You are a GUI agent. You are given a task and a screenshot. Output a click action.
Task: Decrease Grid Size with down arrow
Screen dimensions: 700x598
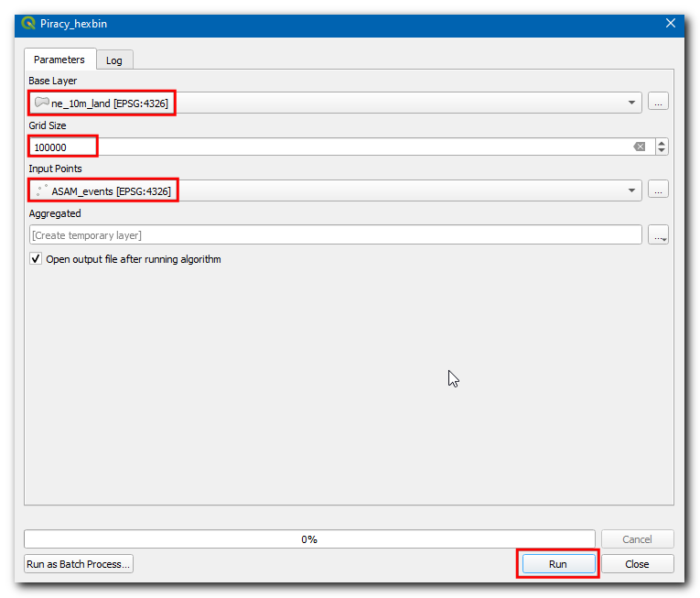(x=662, y=150)
